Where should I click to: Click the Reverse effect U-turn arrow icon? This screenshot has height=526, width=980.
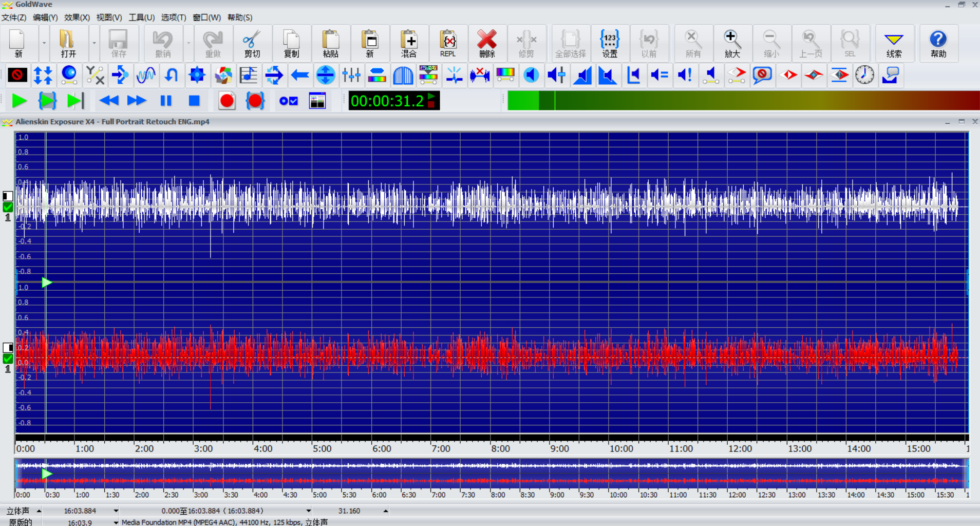tap(171, 76)
